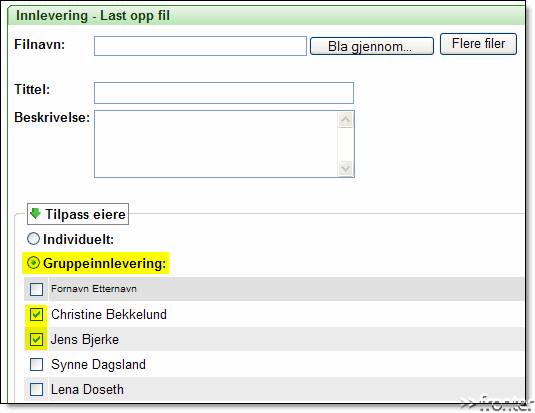Uncheck Christine Bekkelund checkbox
Screen dimensions: 535x413
[36, 314]
